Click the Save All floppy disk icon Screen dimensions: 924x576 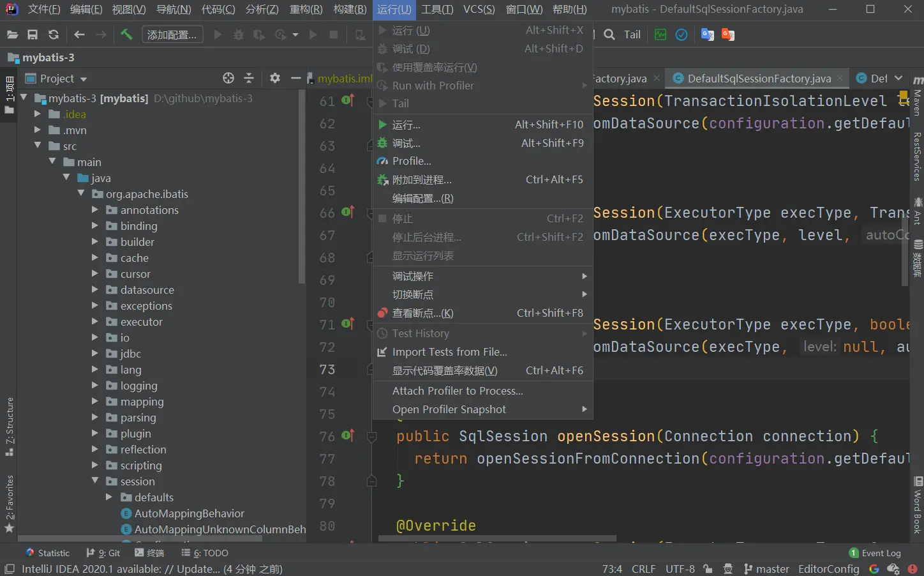point(33,34)
